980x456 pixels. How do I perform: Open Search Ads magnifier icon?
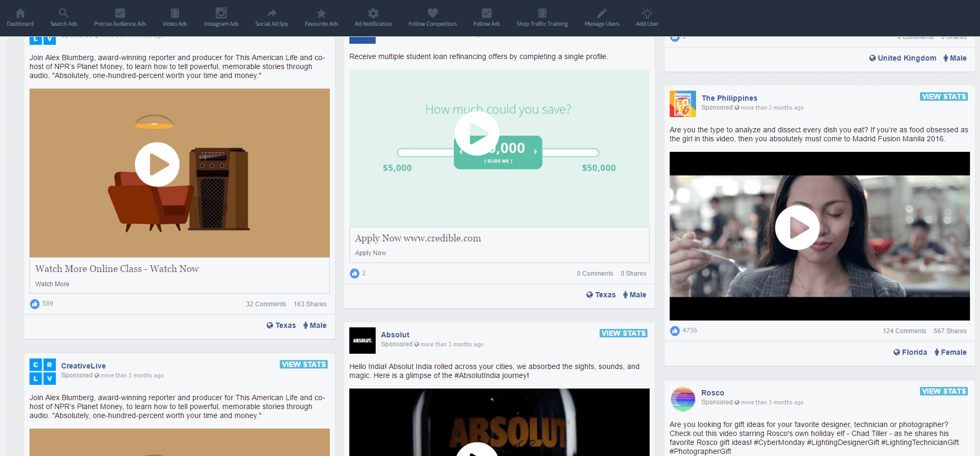63,13
